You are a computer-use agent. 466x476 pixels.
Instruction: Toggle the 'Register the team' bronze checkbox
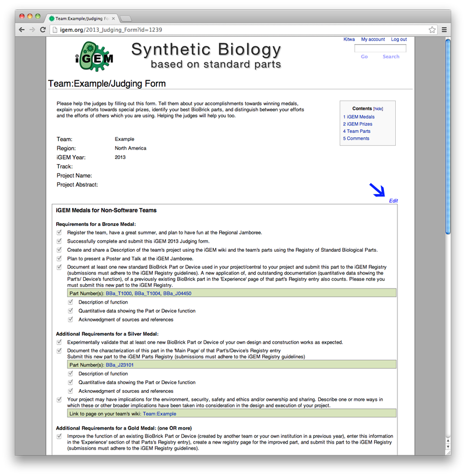point(59,232)
